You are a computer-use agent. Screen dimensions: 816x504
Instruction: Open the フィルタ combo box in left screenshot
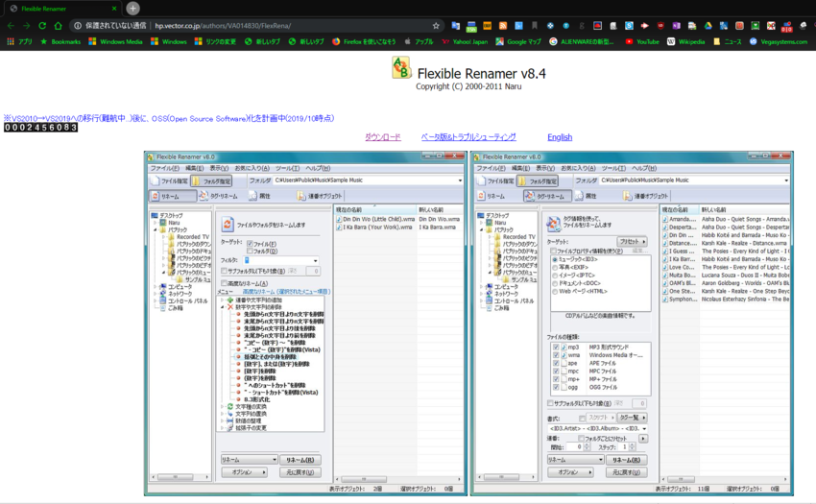(281, 260)
